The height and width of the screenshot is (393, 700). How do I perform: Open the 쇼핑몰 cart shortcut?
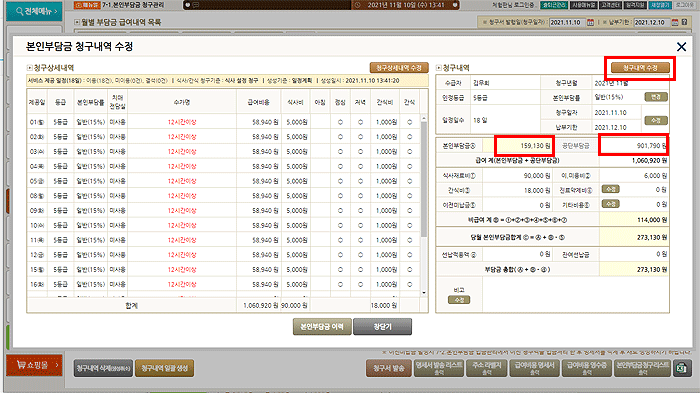34,365
